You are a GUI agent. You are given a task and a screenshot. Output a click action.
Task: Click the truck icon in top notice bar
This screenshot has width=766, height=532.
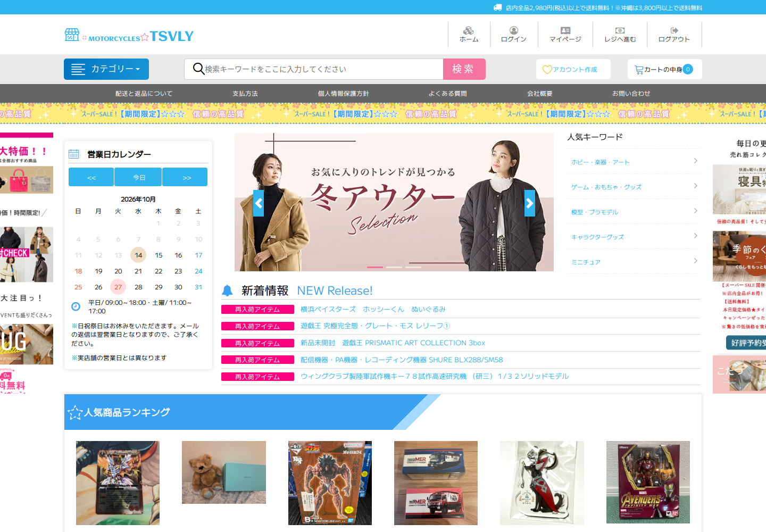(x=497, y=7)
